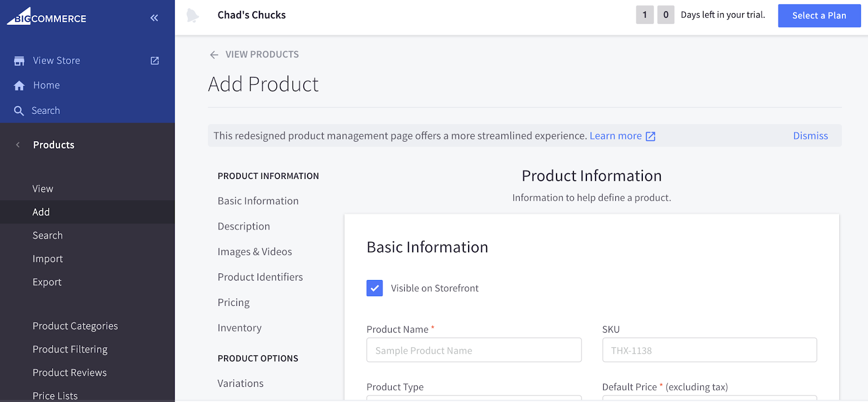The width and height of the screenshot is (868, 402).
Task: Click the Product Name input field
Action: click(474, 350)
